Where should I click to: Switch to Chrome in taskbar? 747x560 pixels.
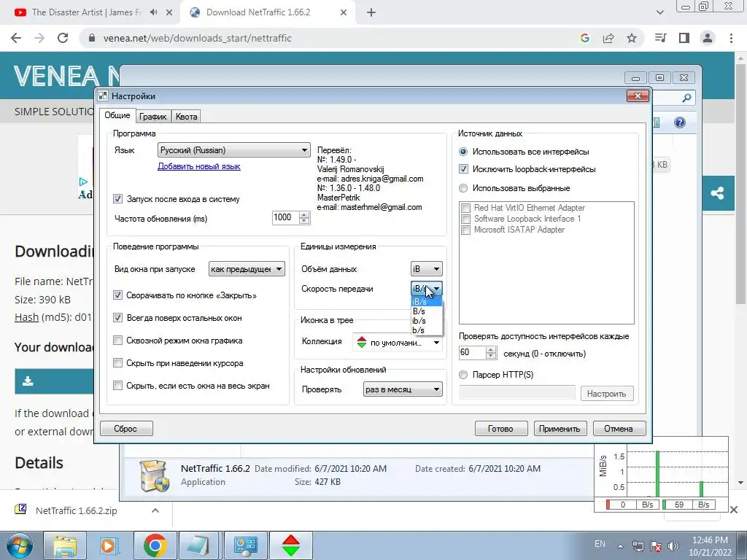point(155,545)
